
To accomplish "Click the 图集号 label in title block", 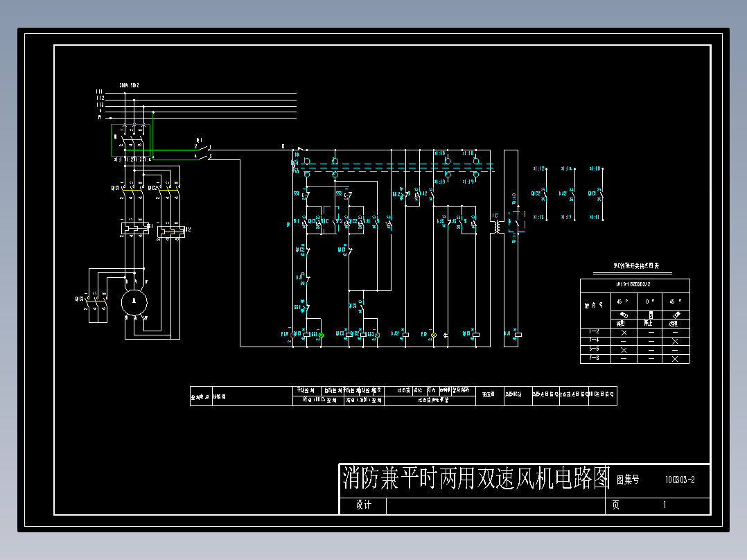I will [x=628, y=480].
